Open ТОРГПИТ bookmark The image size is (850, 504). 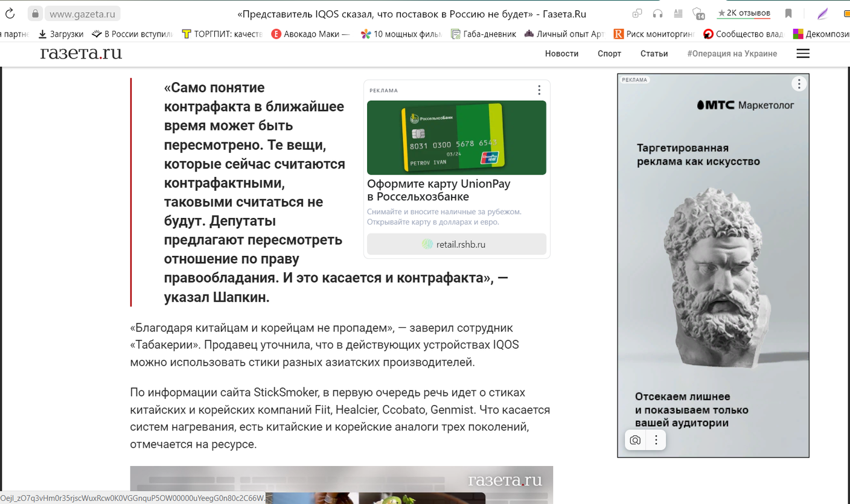point(222,34)
